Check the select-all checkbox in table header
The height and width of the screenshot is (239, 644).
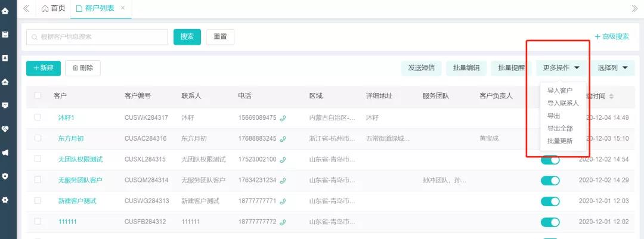pos(38,96)
